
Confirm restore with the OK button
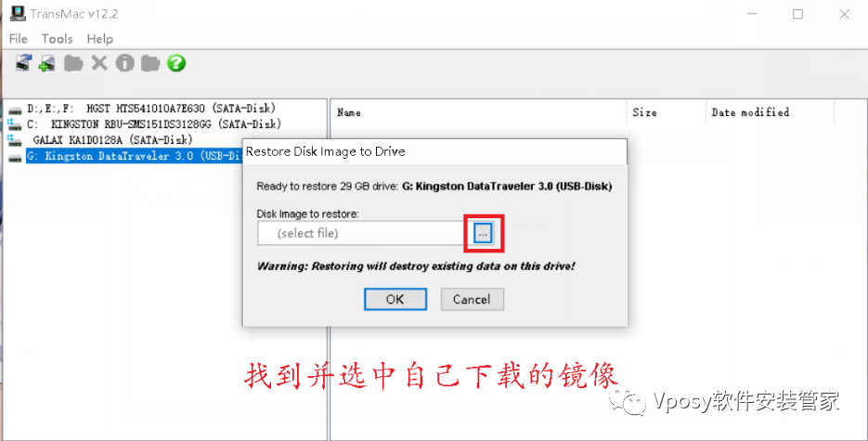(x=395, y=299)
